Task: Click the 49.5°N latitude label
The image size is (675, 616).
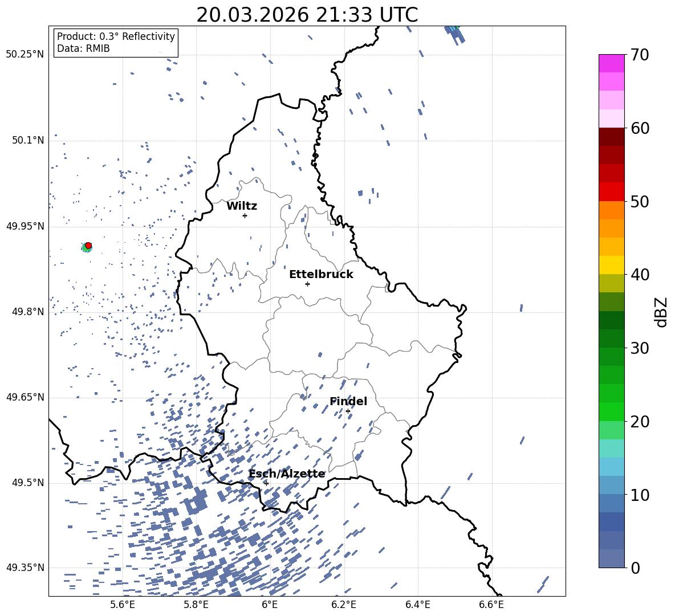Action: coord(28,483)
